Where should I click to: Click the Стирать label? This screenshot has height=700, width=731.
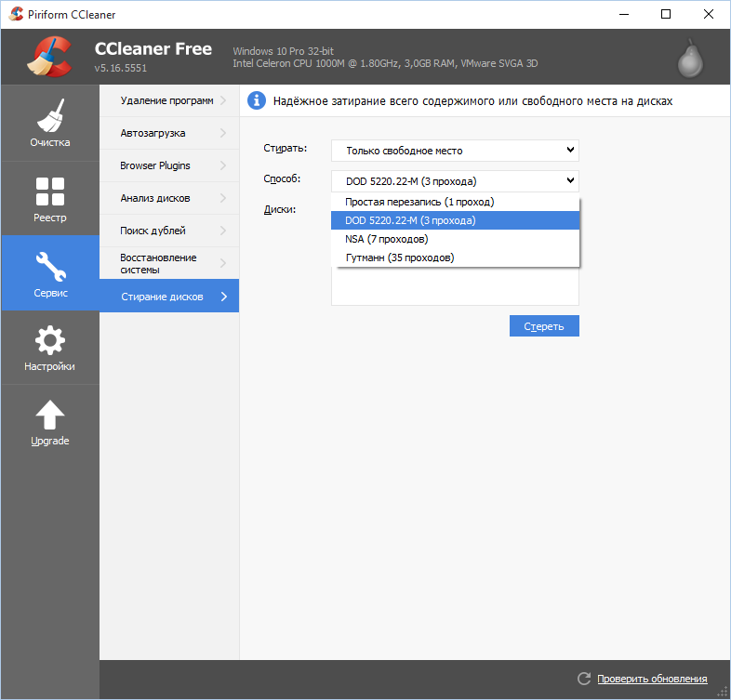tap(286, 148)
